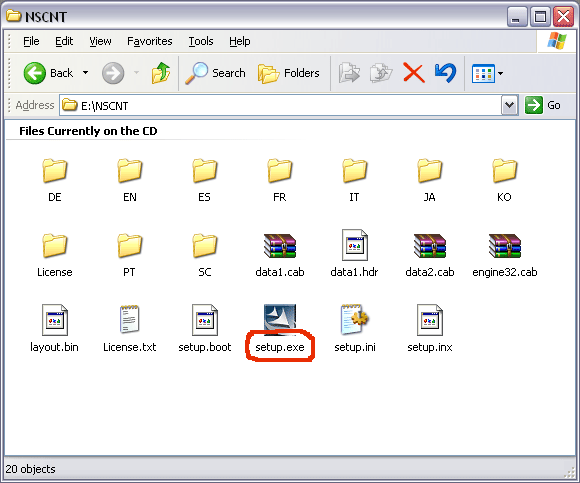Select the layout.bin file icon

point(54,320)
